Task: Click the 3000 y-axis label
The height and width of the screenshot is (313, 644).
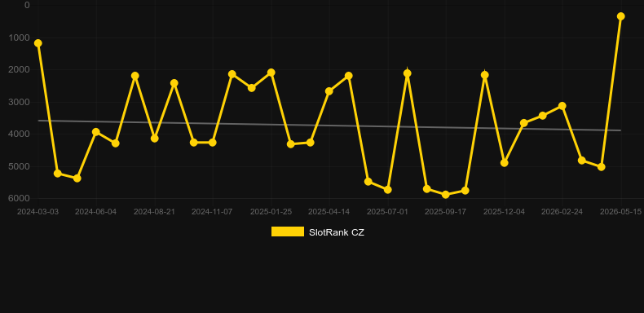Action: point(20,102)
